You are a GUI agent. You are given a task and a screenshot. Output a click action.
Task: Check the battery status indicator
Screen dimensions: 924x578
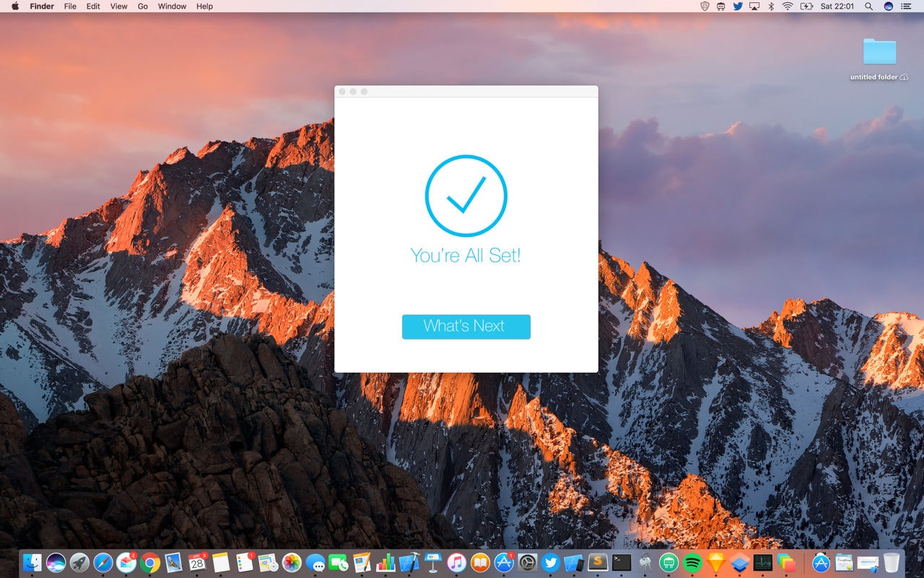(808, 6)
